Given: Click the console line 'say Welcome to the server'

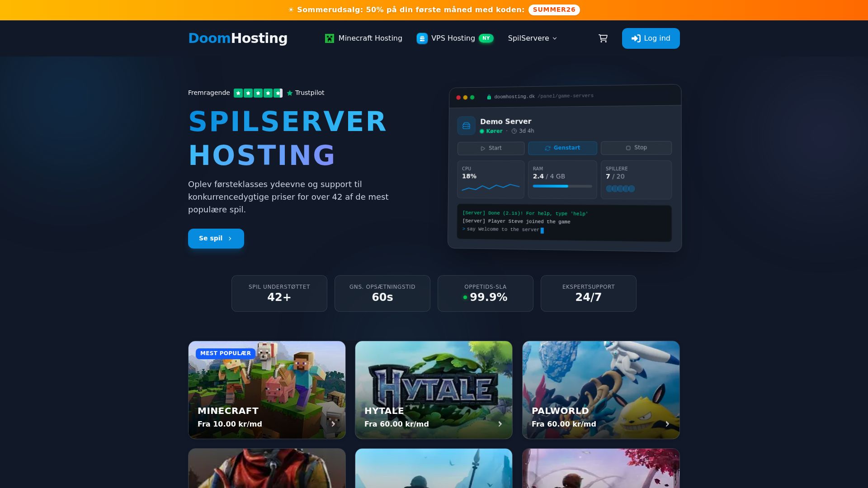Looking at the screenshot, I should click(x=503, y=230).
